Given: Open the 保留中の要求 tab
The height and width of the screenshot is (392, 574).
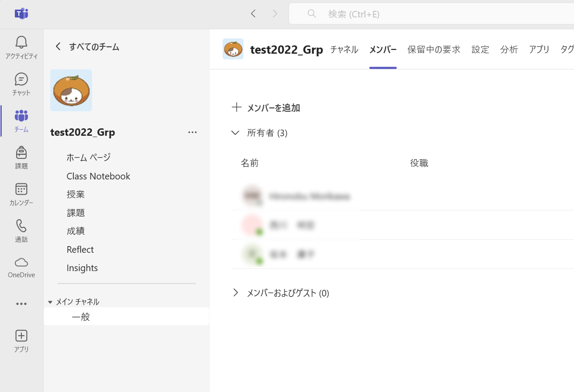Looking at the screenshot, I should pos(434,49).
